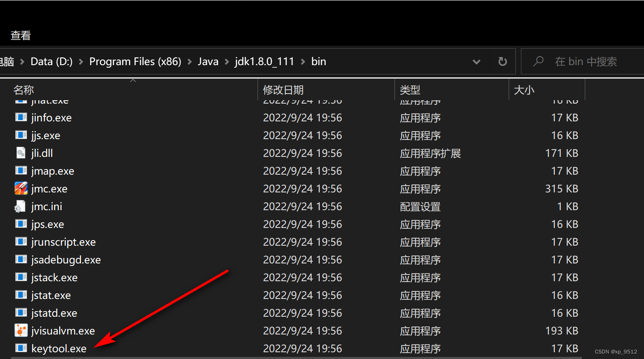The height and width of the screenshot is (359, 644).
Task: Click the jmap.exe file icon
Action: coord(21,170)
